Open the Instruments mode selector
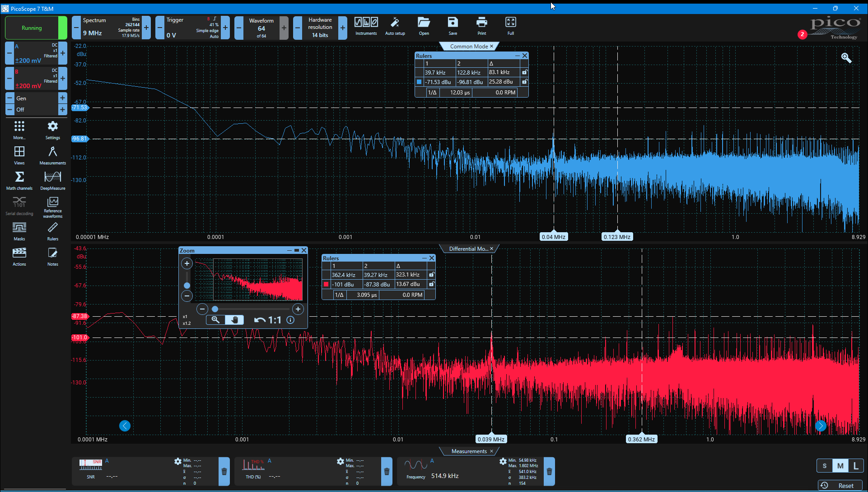This screenshot has width=868, height=492. [x=366, y=27]
